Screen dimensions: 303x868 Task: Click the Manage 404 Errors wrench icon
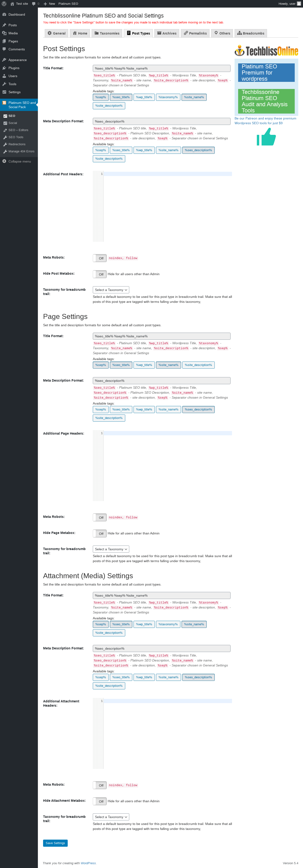(x=5, y=151)
